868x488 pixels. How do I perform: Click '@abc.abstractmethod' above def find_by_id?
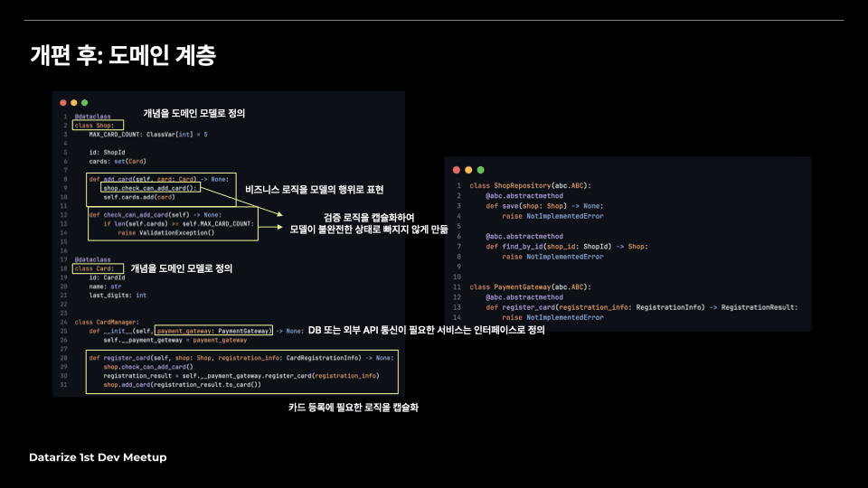click(524, 236)
